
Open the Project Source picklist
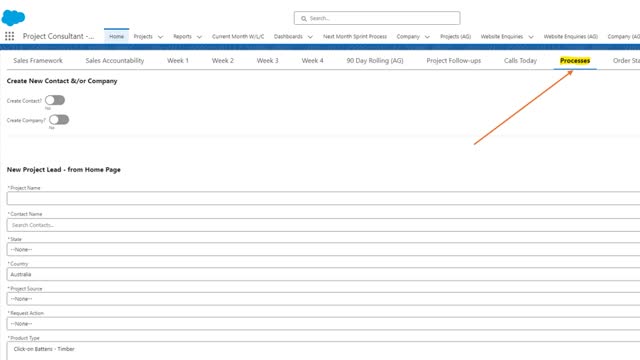323,299
